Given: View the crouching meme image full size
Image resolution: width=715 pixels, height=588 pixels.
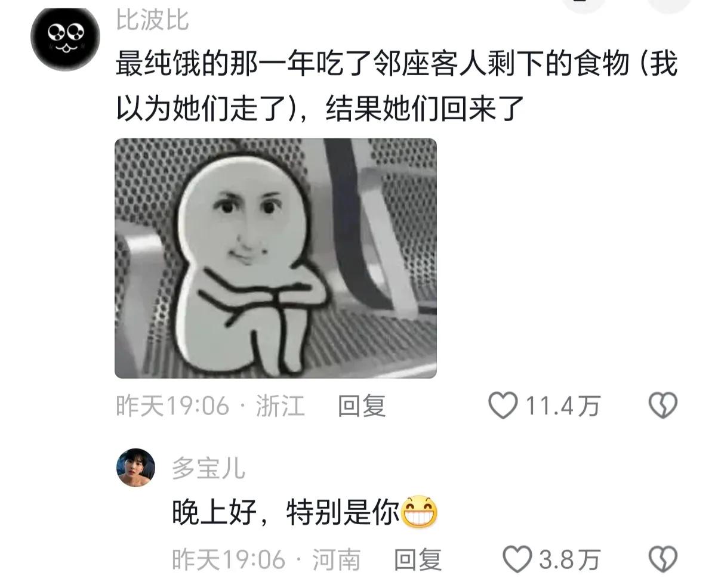Looking at the screenshot, I should pyautogui.click(x=275, y=258).
